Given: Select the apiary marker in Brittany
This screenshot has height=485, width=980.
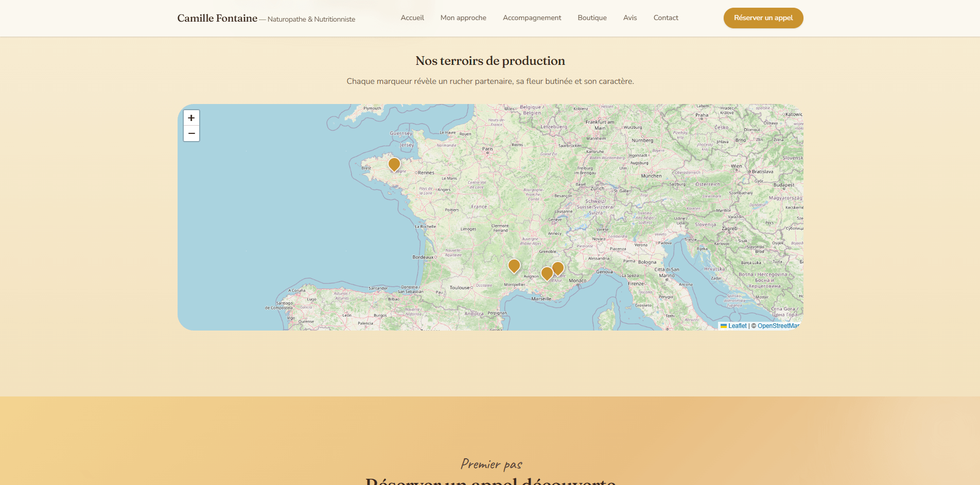Looking at the screenshot, I should 394,165.
